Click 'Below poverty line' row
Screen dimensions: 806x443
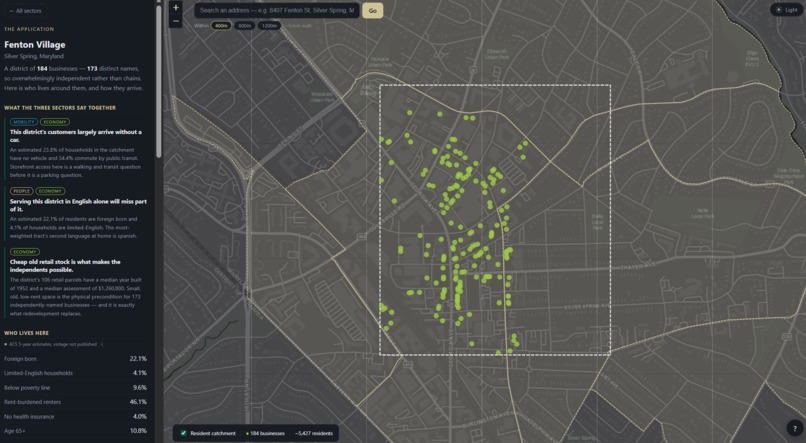(76, 387)
